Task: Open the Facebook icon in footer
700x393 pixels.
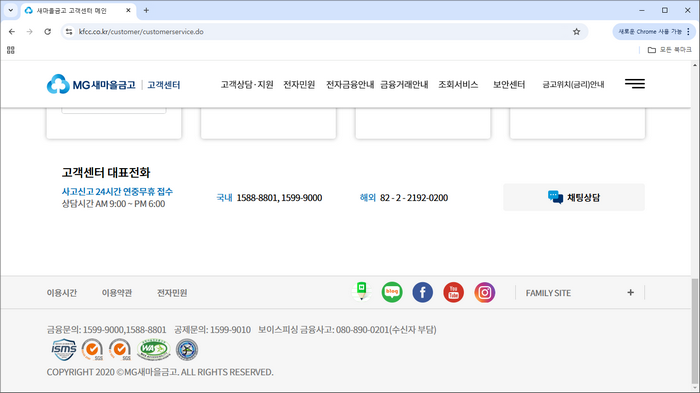Action: click(422, 293)
